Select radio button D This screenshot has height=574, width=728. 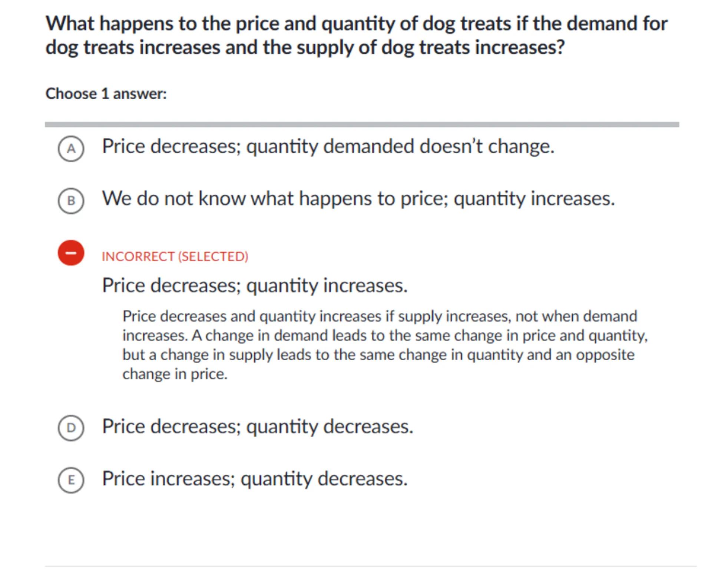tap(71, 428)
